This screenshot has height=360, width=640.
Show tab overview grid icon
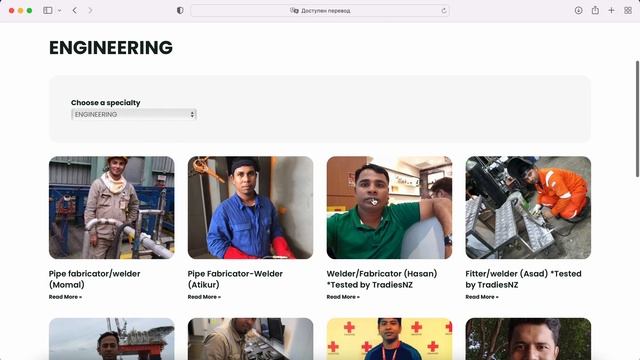(x=628, y=11)
